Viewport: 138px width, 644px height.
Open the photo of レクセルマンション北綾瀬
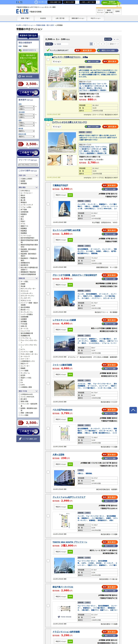click(x=64, y=343)
